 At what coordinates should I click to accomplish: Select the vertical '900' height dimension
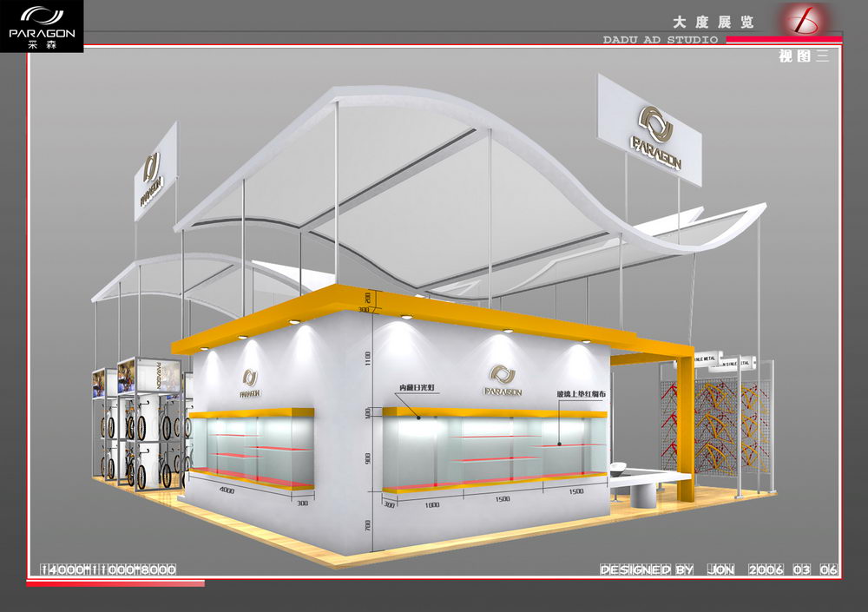368,458
